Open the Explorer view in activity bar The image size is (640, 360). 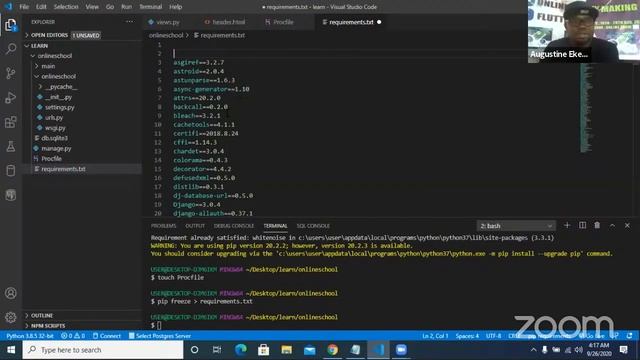11,25
